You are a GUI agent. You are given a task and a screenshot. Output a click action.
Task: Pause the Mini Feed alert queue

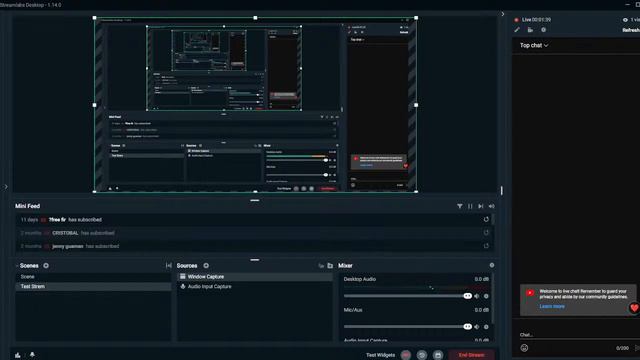470,206
